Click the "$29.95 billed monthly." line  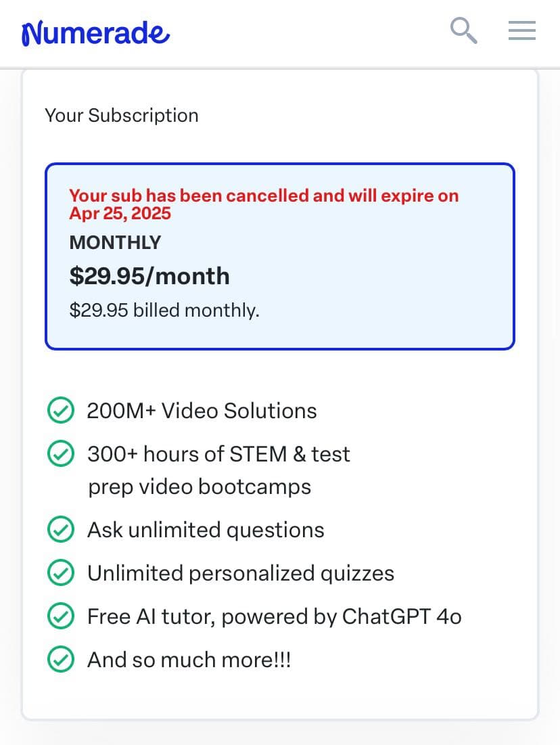[x=164, y=311]
